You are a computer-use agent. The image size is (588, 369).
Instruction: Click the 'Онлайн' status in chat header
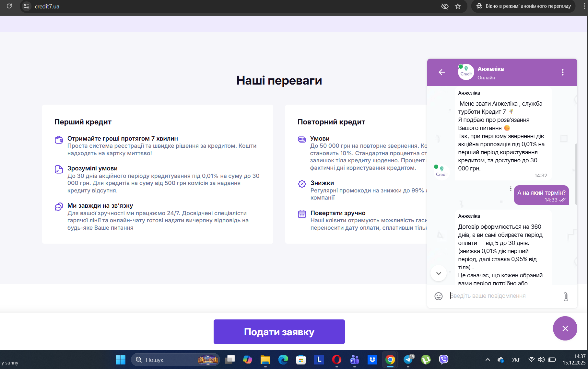486,78
